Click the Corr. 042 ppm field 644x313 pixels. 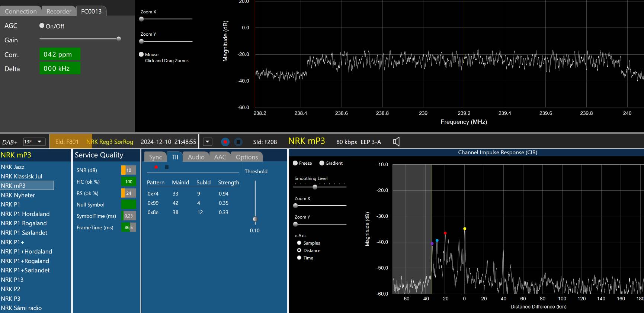pos(60,54)
